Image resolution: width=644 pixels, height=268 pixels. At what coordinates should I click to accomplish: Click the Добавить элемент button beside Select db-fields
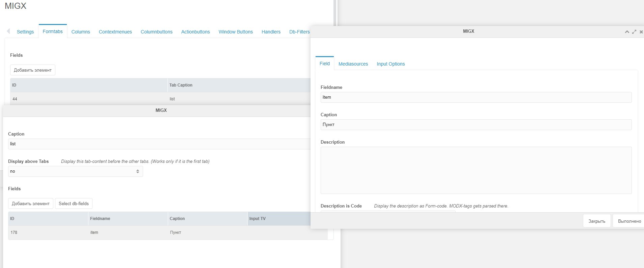pyautogui.click(x=31, y=203)
